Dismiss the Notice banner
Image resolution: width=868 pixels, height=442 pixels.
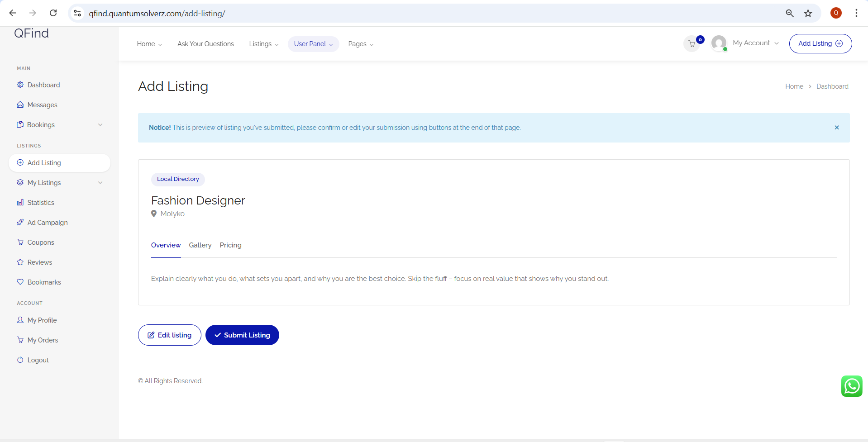tap(836, 128)
